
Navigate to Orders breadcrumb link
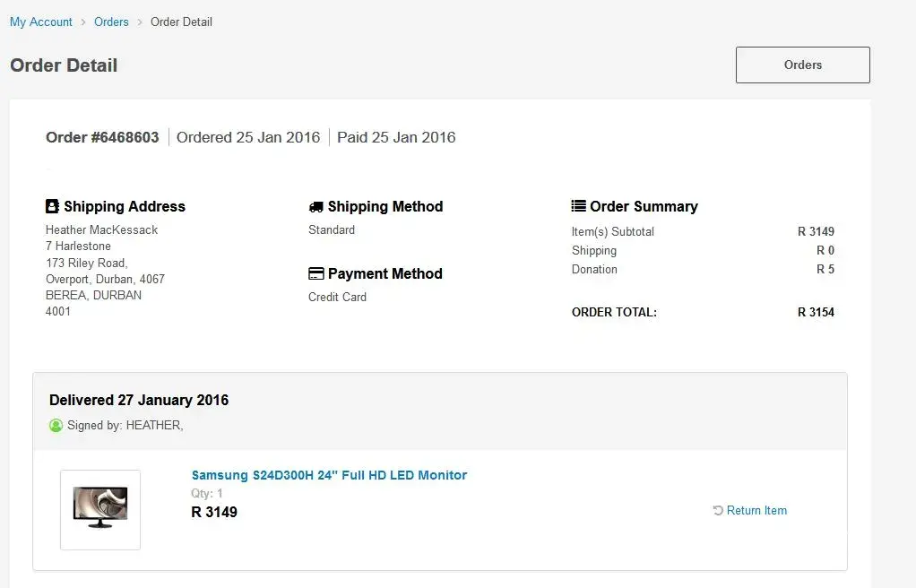pyautogui.click(x=111, y=22)
